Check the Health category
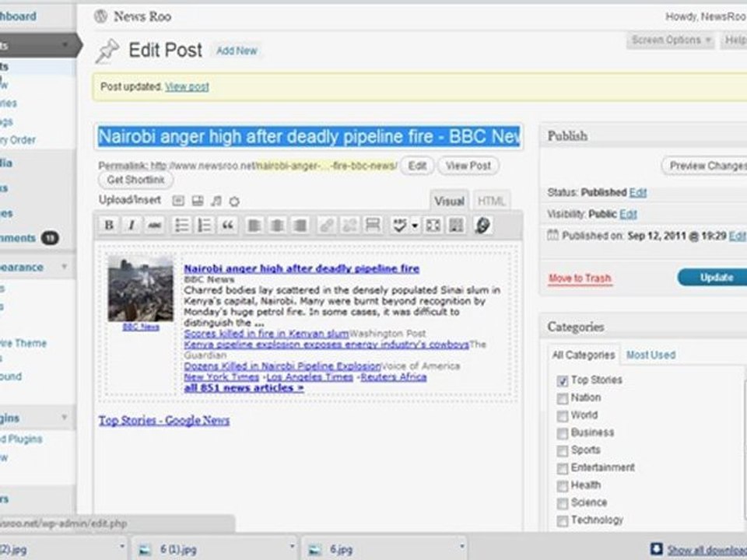The width and height of the screenshot is (747, 560). (562, 485)
